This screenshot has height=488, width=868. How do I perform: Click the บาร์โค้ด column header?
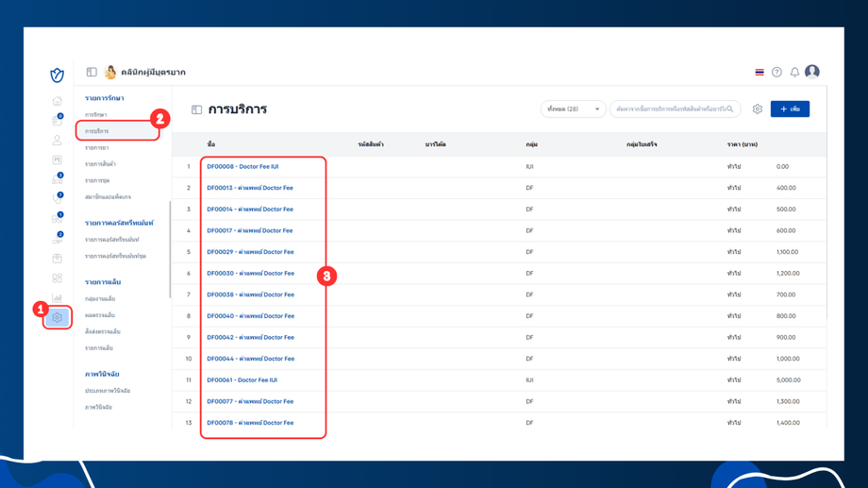(436, 144)
